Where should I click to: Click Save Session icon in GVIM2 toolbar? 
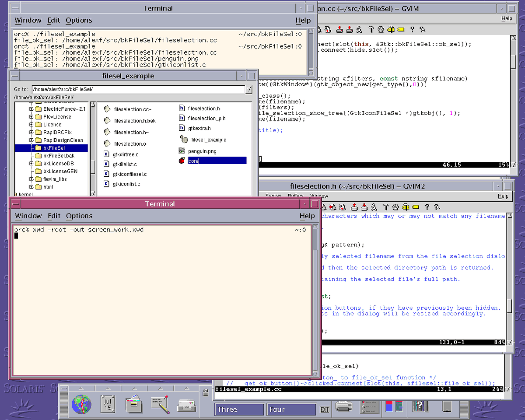364,207
